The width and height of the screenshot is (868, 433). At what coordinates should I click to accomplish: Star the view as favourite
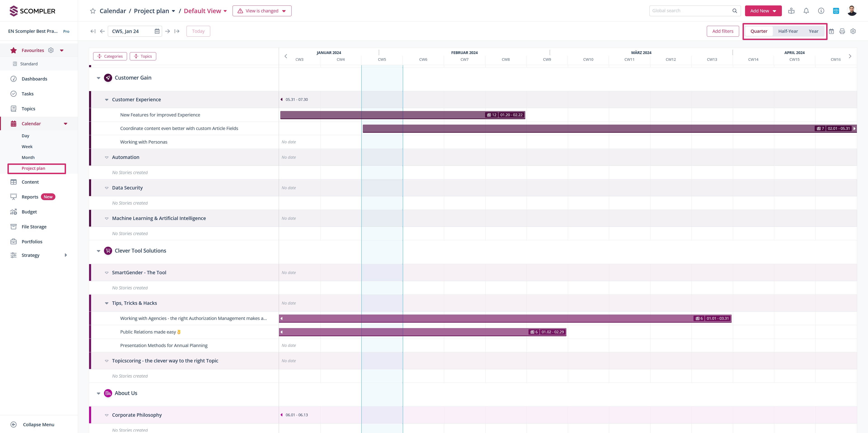click(x=93, y=11)
